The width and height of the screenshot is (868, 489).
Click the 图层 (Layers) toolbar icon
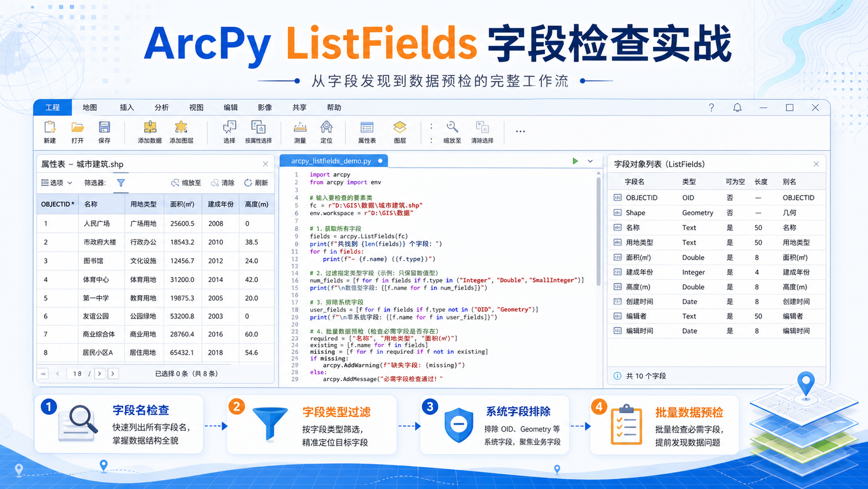[x=400, y=127]
